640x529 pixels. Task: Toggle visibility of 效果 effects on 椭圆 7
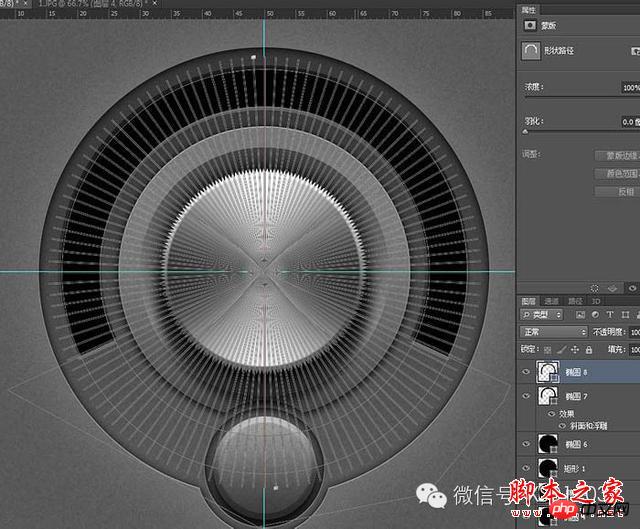click(x=551, y=414)
